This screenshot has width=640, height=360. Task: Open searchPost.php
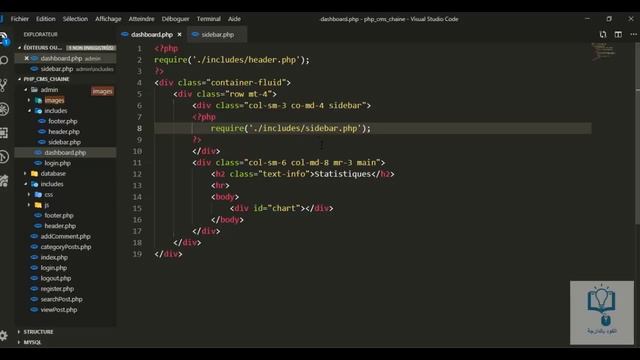point(61,299)
